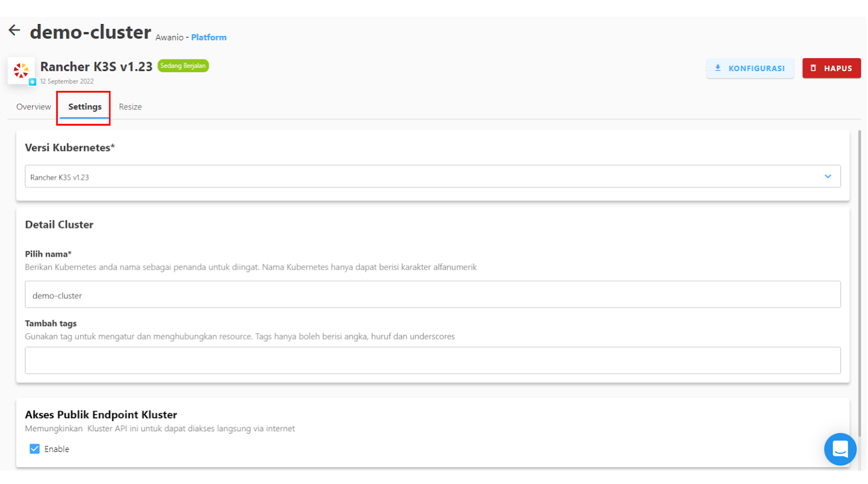The height and width of the screenshot is (484, 868).
Task: Click the page vertical scrollbar
Action: (859, 280)
